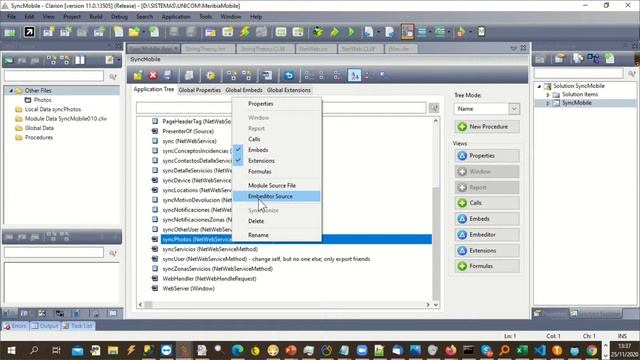Open the SyncMobile.app tab dropdown arrow
This screenshot has height=360, width=640.
pos(176,49)
